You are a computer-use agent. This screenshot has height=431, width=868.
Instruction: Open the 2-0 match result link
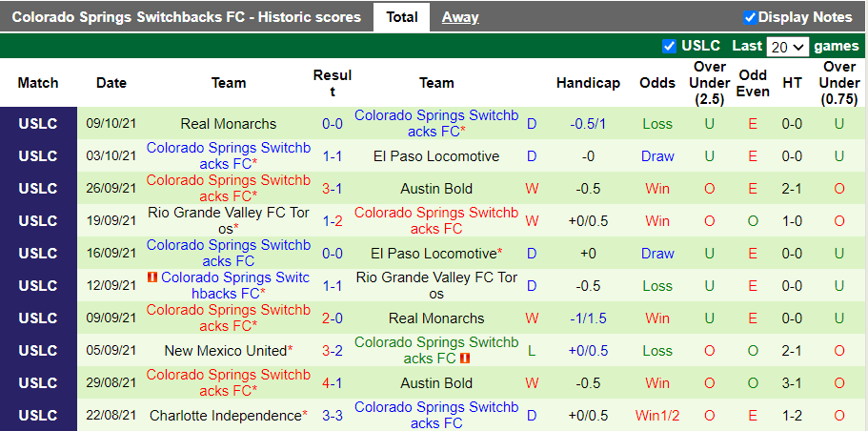(333, 318)
